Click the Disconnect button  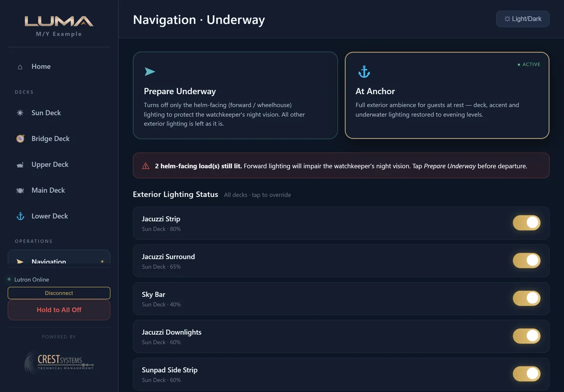59,293
